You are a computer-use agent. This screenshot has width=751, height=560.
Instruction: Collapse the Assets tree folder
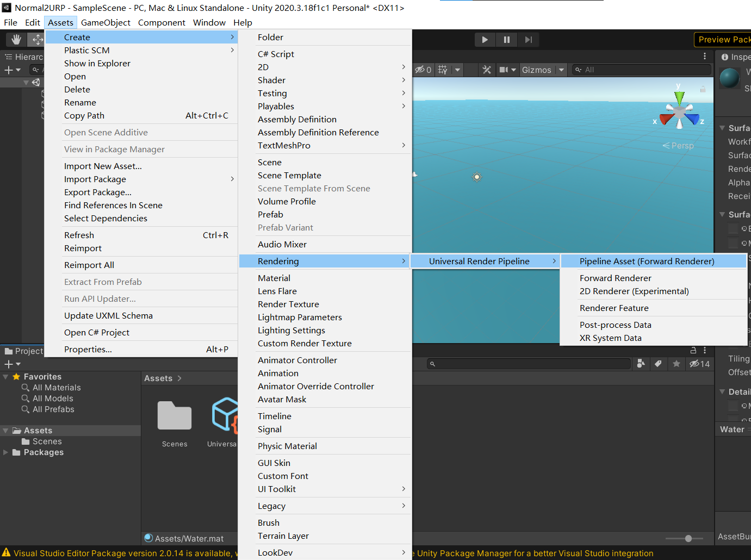tap(5, 431)
